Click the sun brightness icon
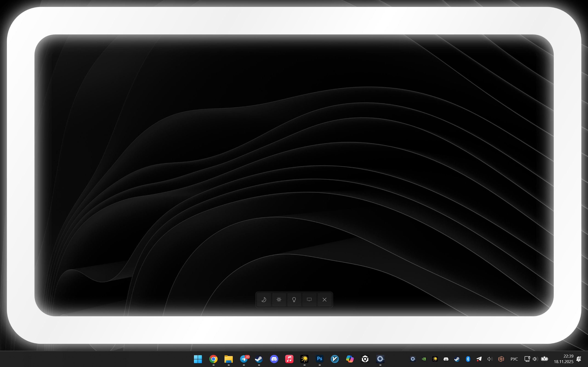 point(279,300)
